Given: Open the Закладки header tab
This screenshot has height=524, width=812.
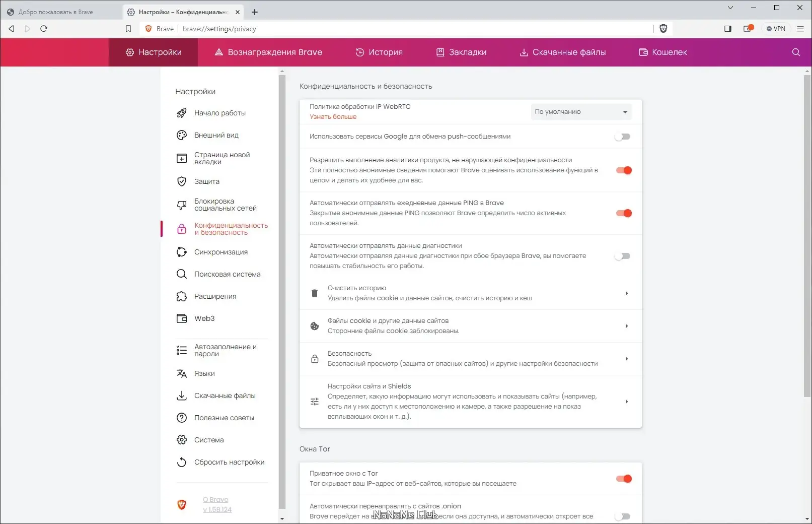Looking at the screenshot, I should click(461, 52).
